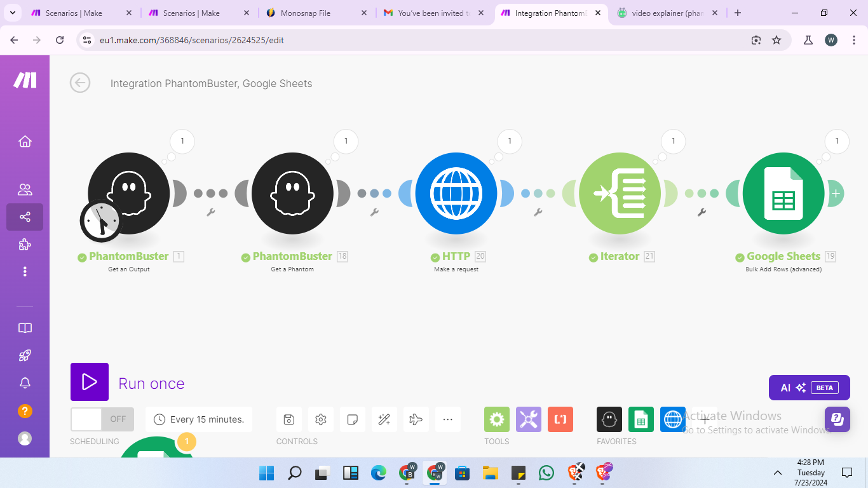Click the clock schedule icon on first PhantomBuster module
This screenshot has height=488, width=868.
click(101, 220)
